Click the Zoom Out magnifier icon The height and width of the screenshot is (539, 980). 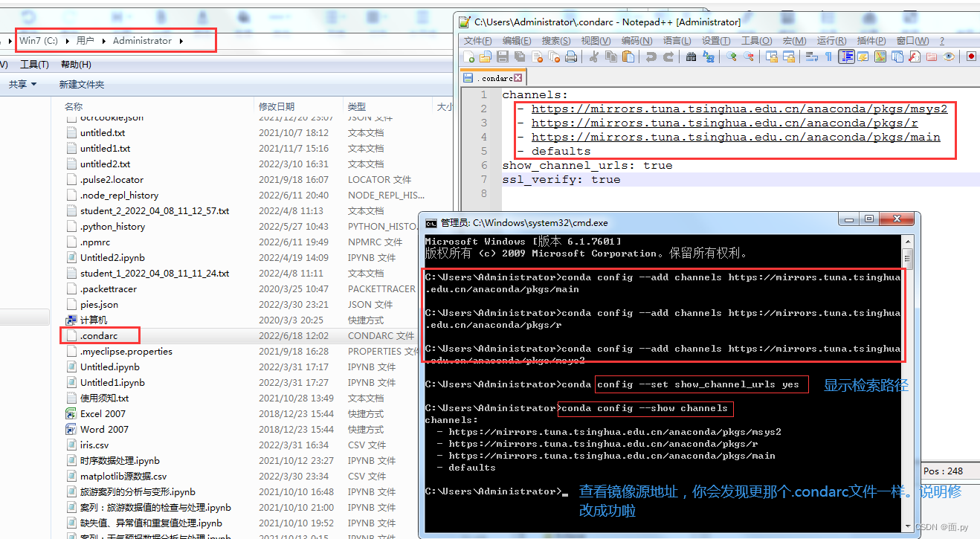[749, 57]
